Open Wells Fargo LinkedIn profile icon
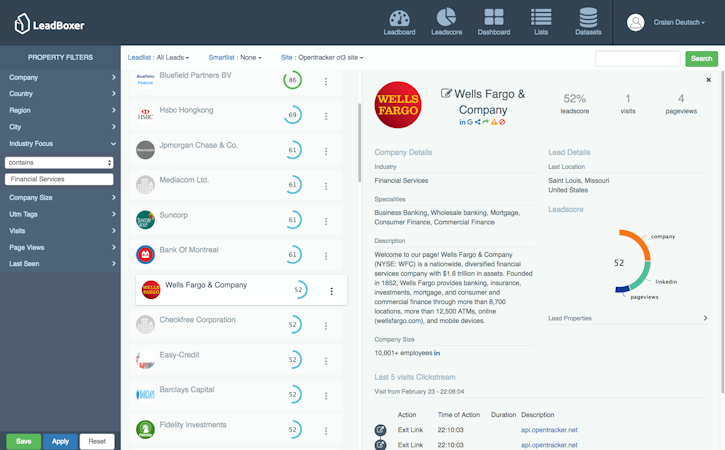Image resolution: width=725 pixels, height=450 pixels. click(462, 122)
